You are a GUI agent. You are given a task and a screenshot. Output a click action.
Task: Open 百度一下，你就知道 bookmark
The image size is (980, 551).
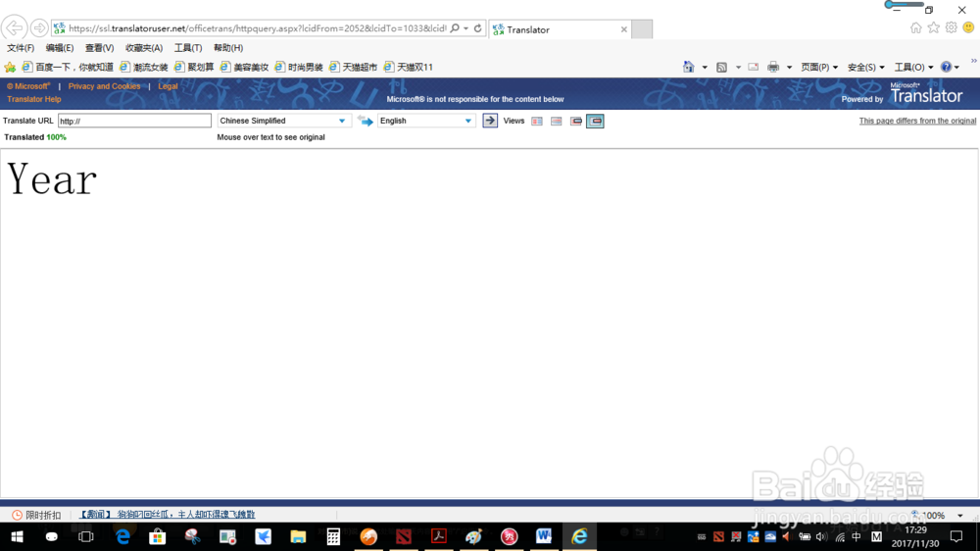tap(69, 67)
